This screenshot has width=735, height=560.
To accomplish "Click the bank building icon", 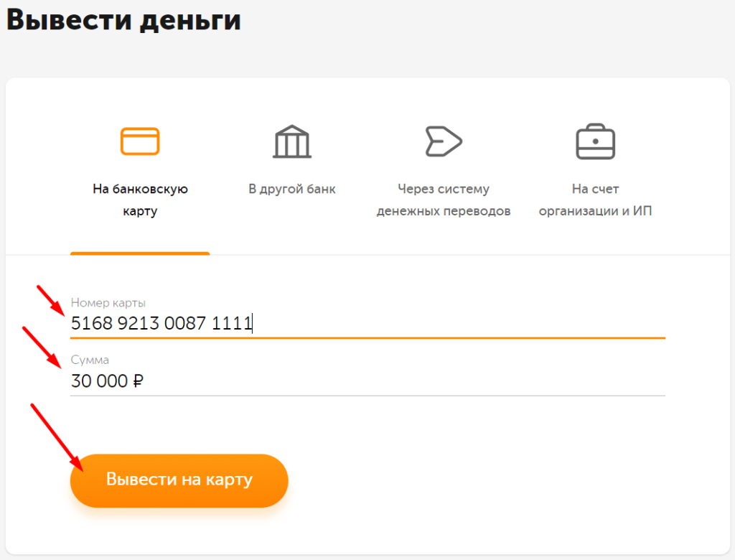I will click(x=292, y=141).
